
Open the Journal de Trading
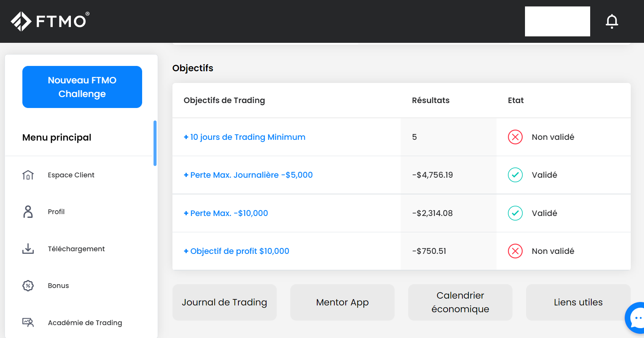click(224, 302)
